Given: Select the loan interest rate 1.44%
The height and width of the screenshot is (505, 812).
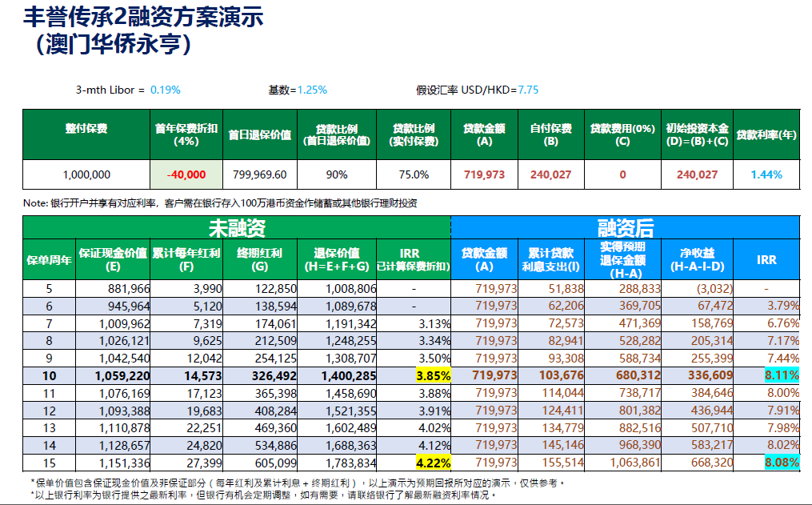Looking at the screenshot, I should (x=766, y=175).
